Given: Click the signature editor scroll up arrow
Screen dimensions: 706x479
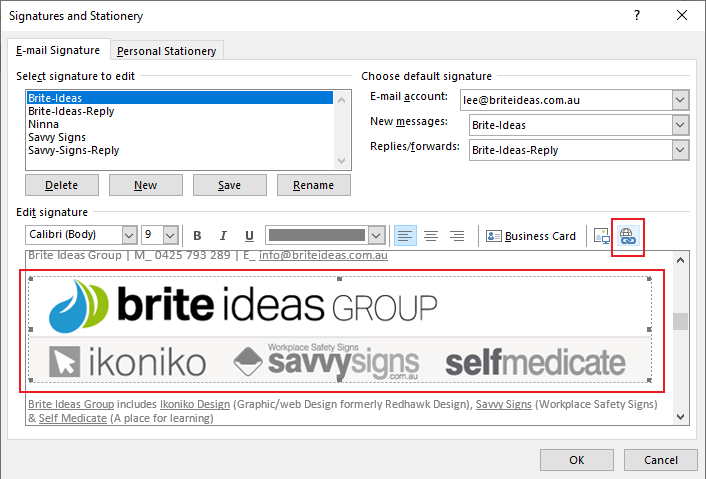Looking at the screenshot, I should 680,260.
